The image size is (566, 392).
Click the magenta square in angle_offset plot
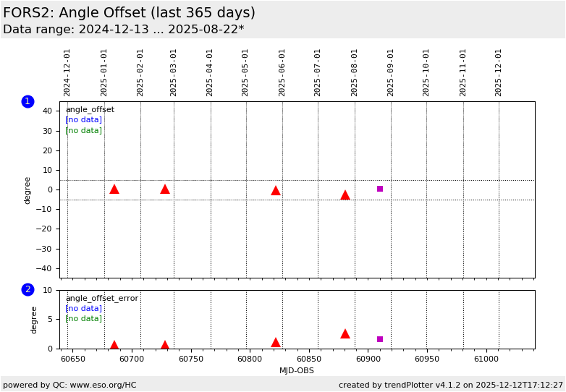coord(380,189)
